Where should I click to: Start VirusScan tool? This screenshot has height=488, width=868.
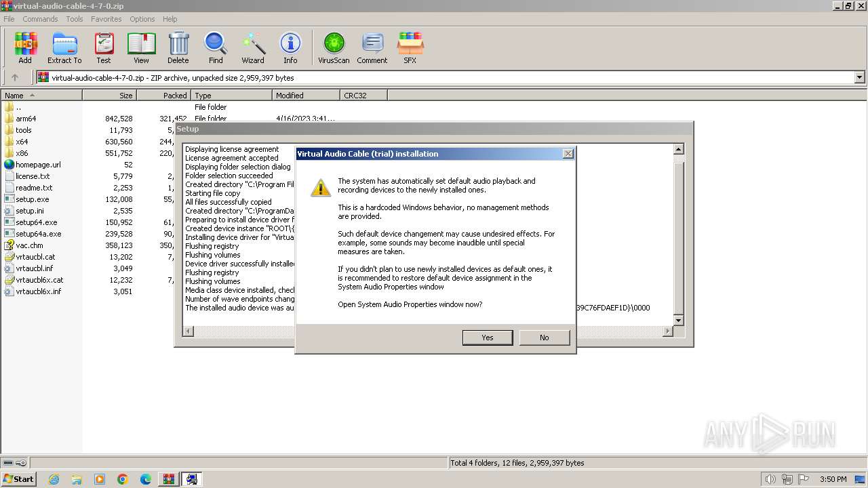[334, 48]
